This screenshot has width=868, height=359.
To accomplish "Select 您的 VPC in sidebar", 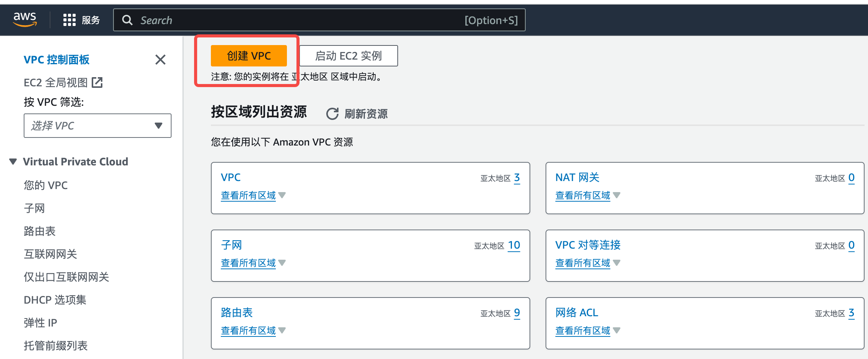I will 45,185.
